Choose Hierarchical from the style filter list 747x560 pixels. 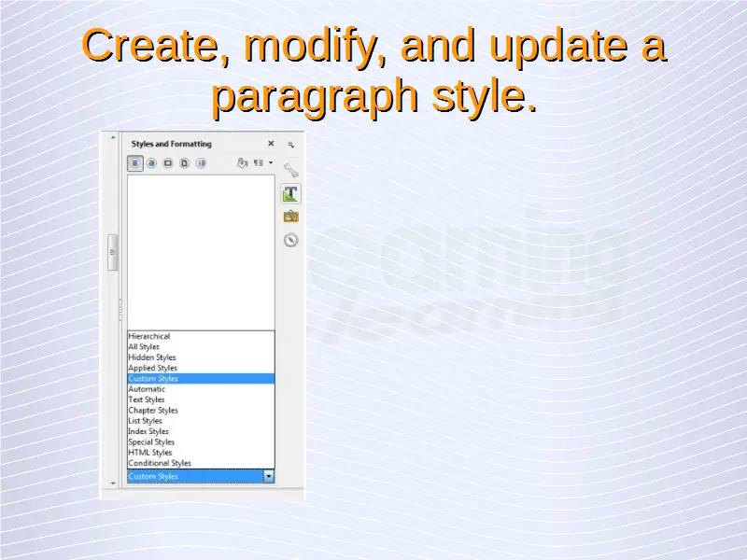[201, 336]
